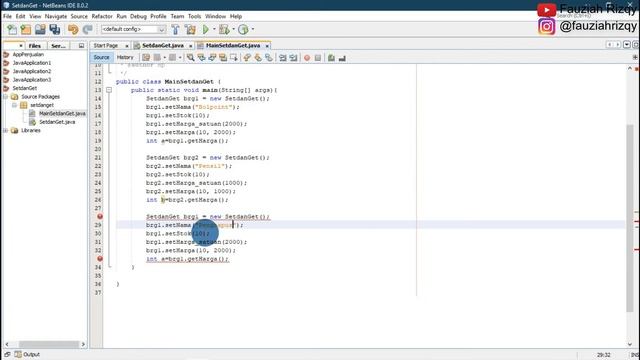Click the Profile Project icon
The image size is (640, 360).
243,29
